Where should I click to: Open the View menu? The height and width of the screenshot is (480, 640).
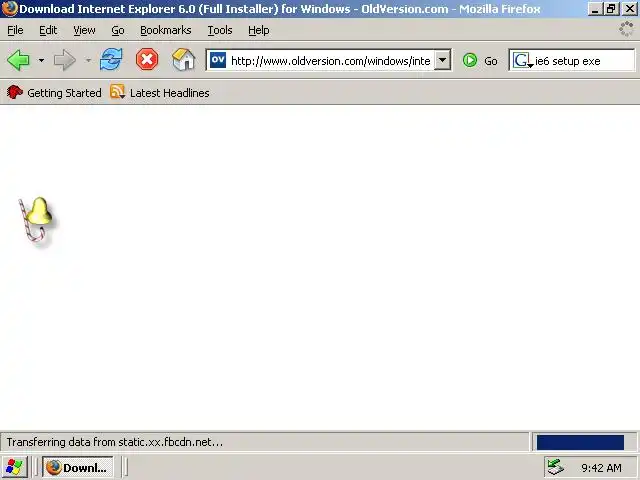tap(84, 30)
